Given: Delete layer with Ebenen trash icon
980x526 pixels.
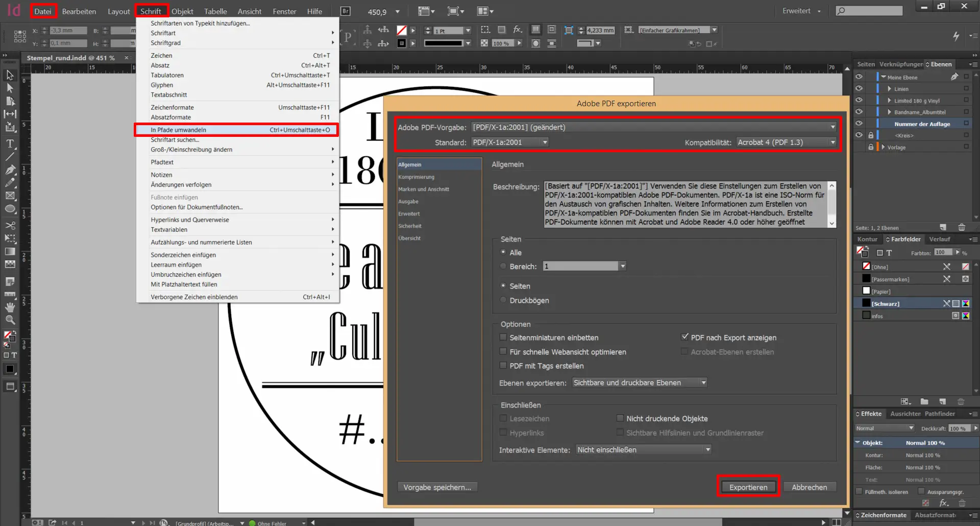Looking at the screenshot, I should point(962,227).
